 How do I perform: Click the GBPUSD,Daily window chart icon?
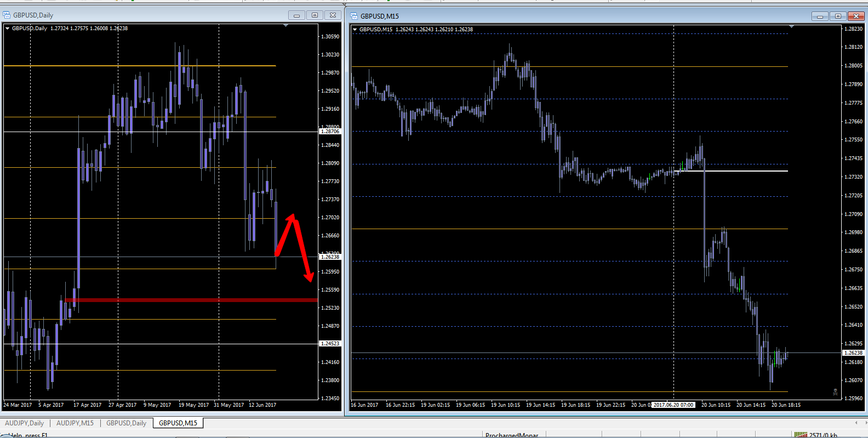coord(7,15)
